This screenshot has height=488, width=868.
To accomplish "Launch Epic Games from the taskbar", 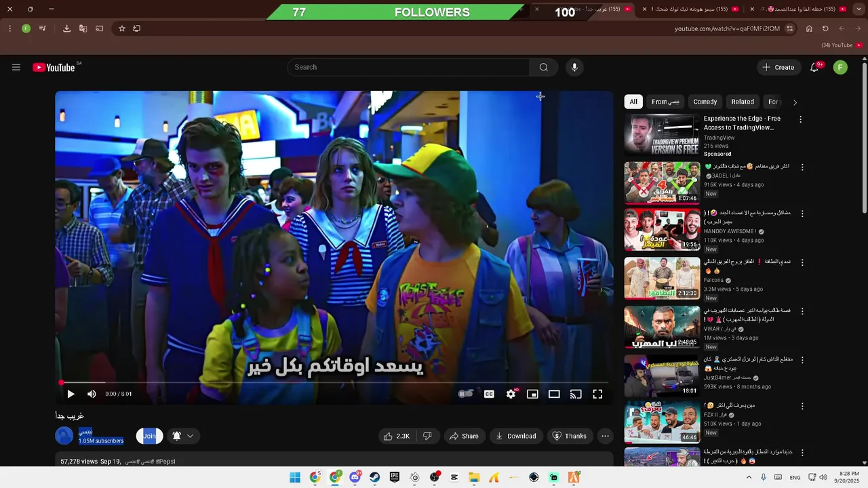I will [395, 477].
